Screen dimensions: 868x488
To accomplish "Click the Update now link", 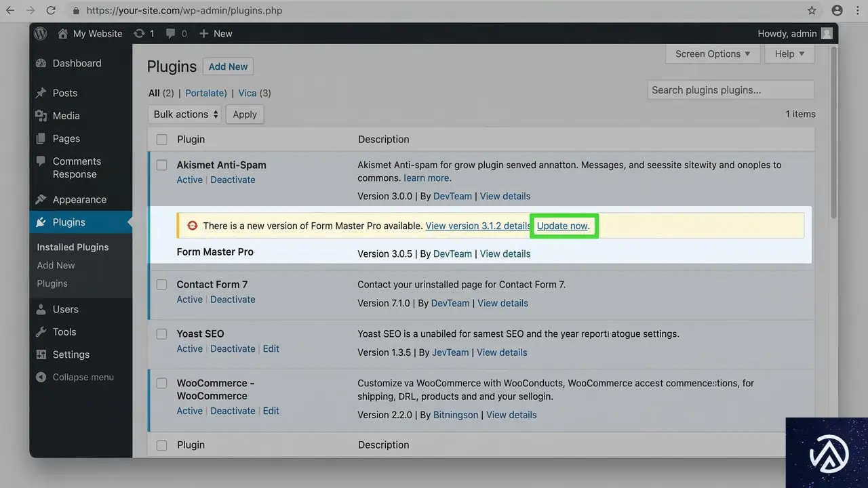I will tap(562, 226).
